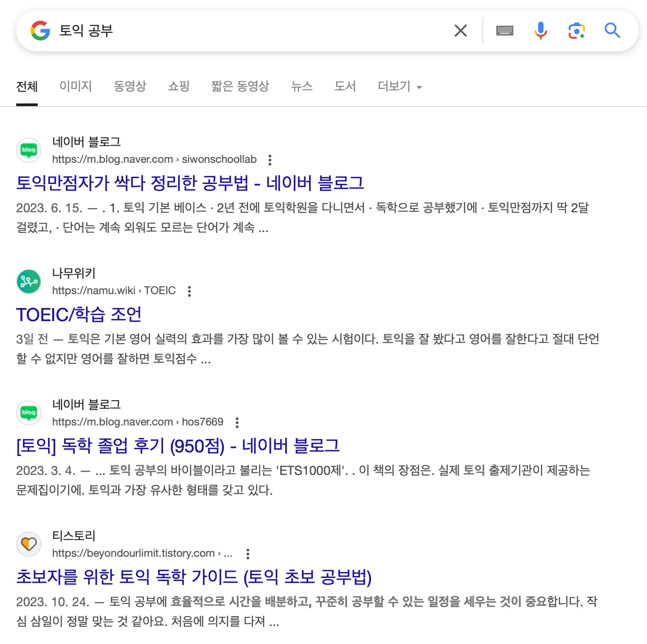
Task: Open the three-dot menu on the tistory result
Action: [x=247, y=554]
